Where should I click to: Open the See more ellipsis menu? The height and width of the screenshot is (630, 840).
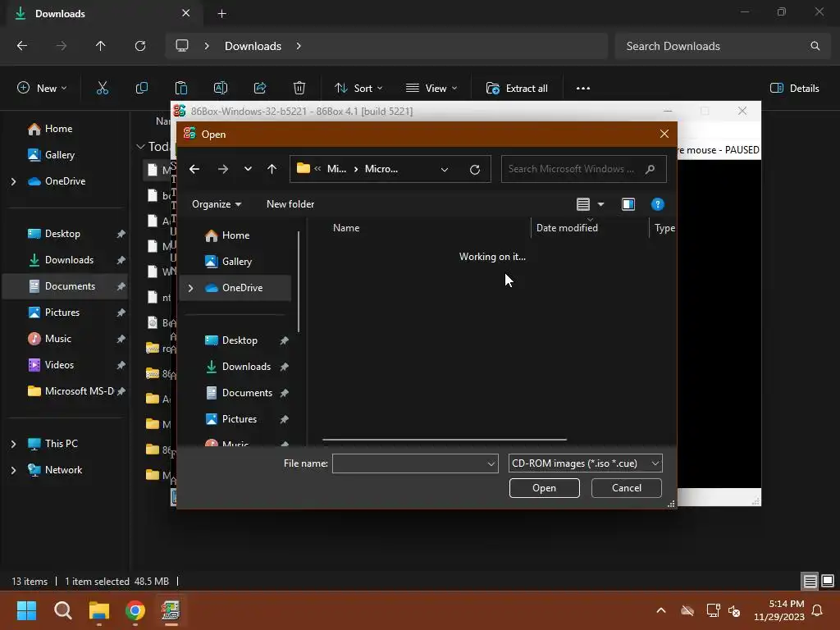583,89
